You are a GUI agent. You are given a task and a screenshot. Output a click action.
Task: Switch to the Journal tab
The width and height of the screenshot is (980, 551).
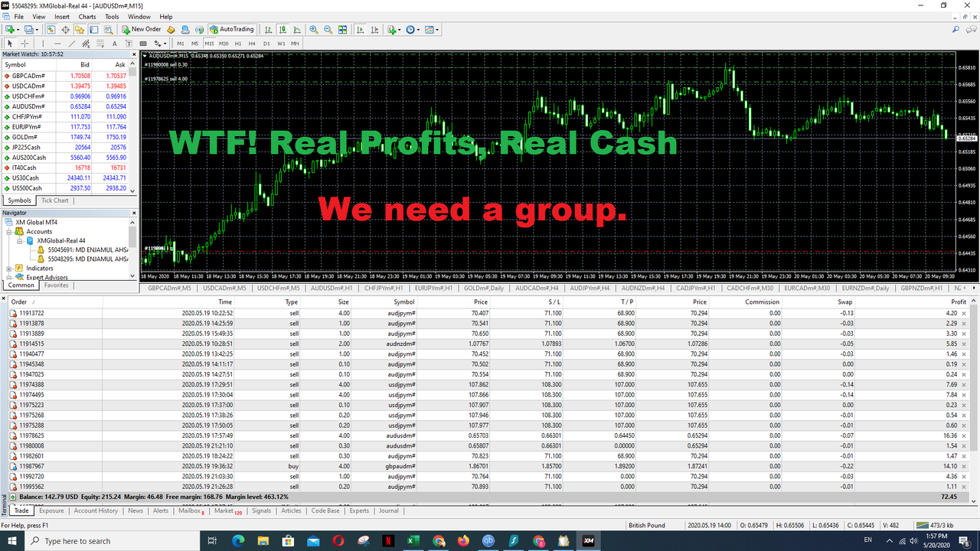(388, 510)
